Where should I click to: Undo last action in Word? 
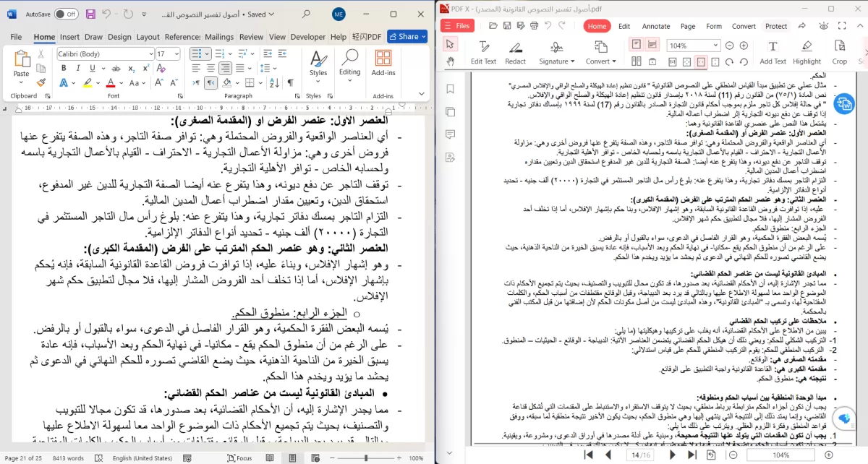(x=108, y=14)
